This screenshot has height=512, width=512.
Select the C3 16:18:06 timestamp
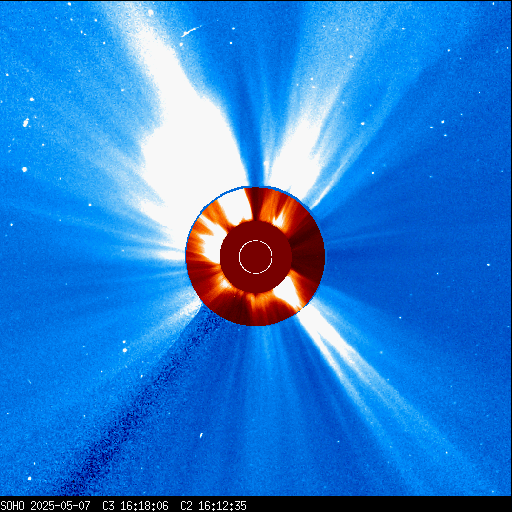(x=135, y=506)
